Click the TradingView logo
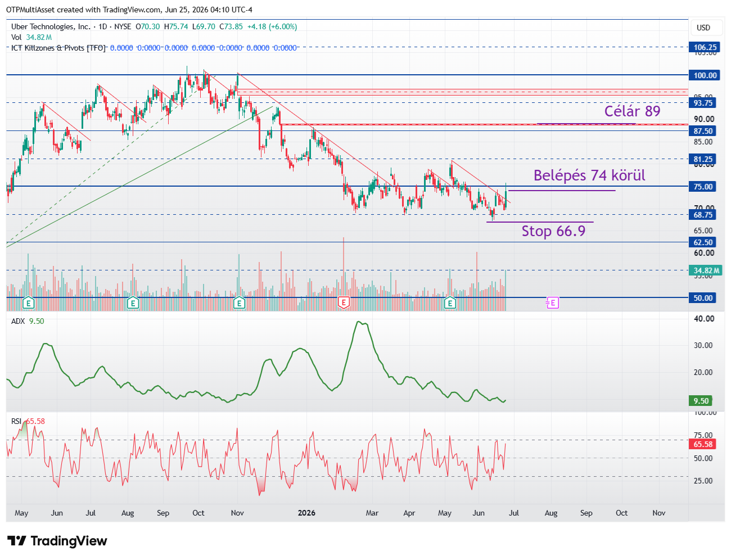This screenshot has width=731, height=560. coord(57,541)
